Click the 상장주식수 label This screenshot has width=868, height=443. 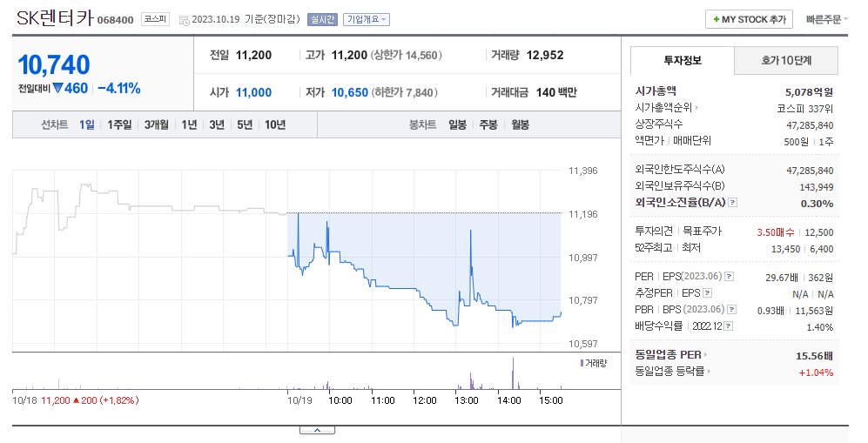(x=659, y=124)
